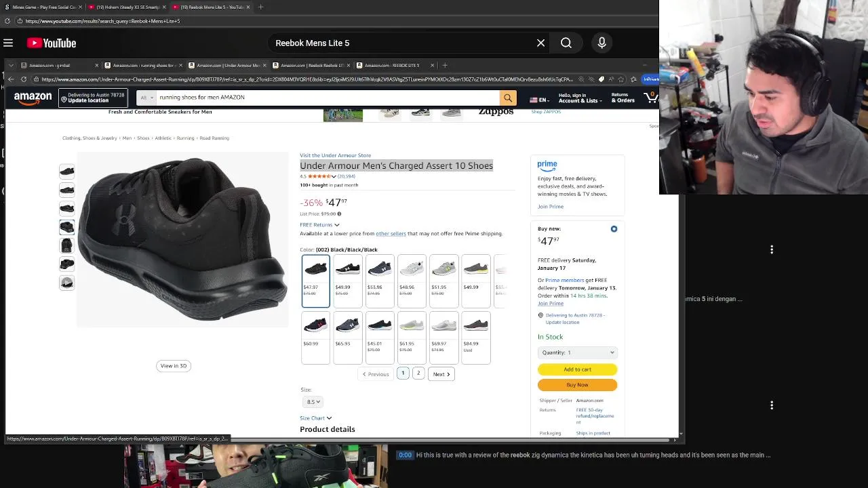Click the star rating of the shoes
Image resolution: width=868 pixels, height=488 pixels.
(x=319, y=176)
